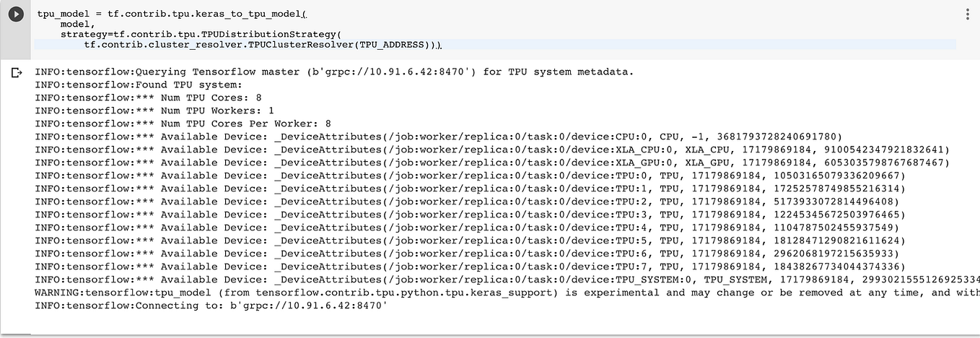Open the cell's three-dot options menu
980x338 pixels.
967,14
